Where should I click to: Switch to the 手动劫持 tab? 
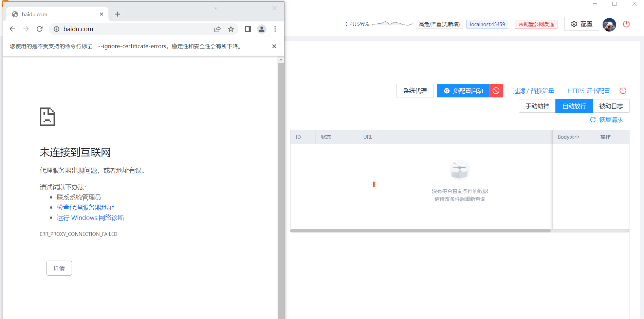(x=537, y=106)
